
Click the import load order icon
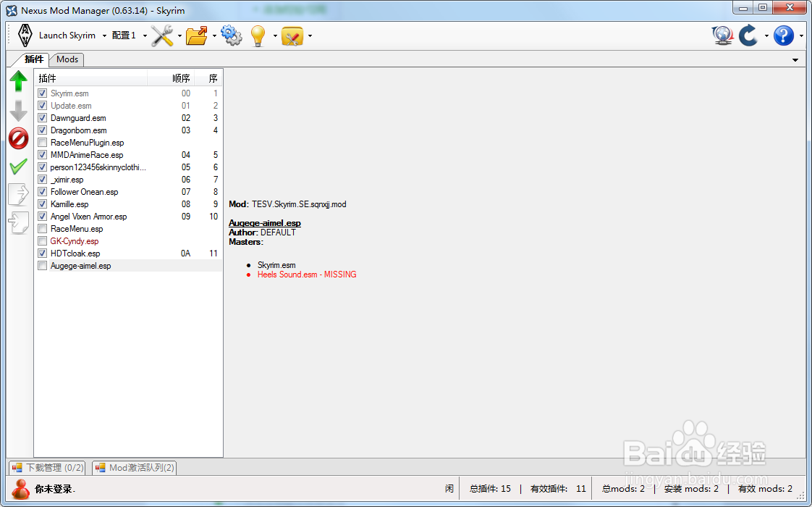coord(19,223)
